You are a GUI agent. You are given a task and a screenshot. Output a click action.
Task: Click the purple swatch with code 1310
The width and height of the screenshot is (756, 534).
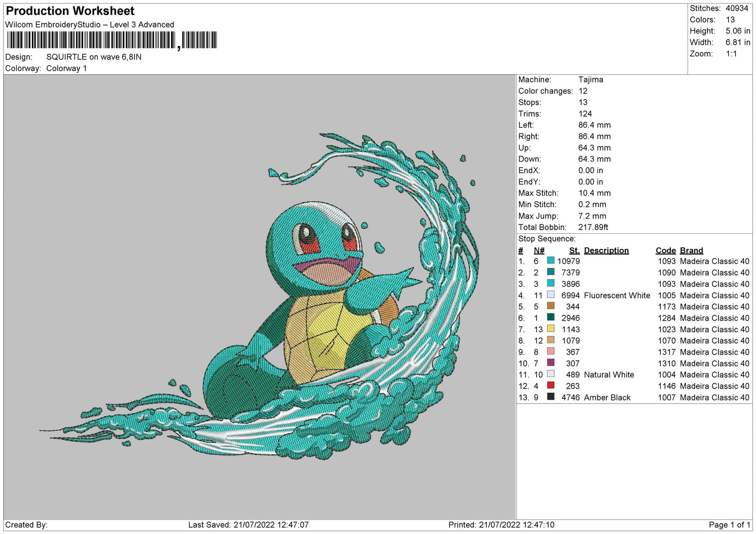(550, 363)
